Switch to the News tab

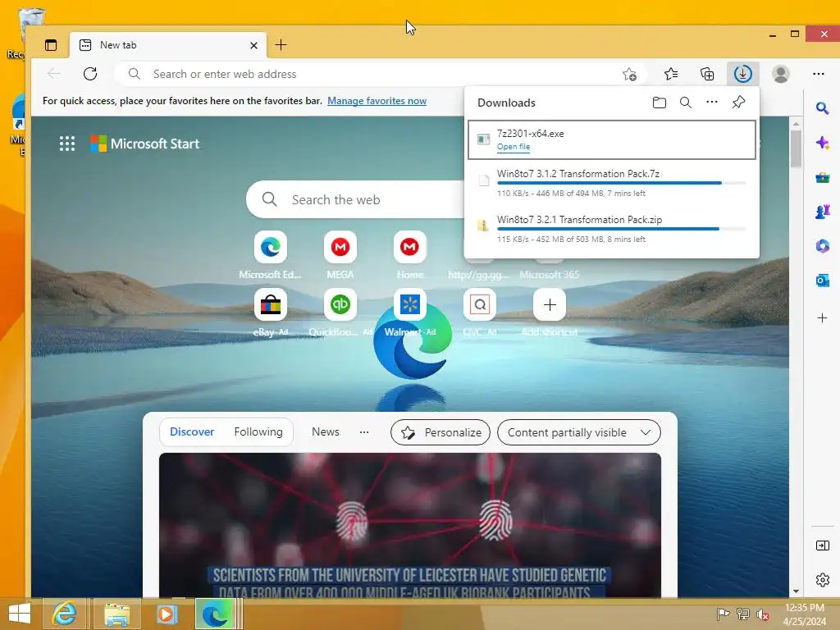[x=325, y=431]
